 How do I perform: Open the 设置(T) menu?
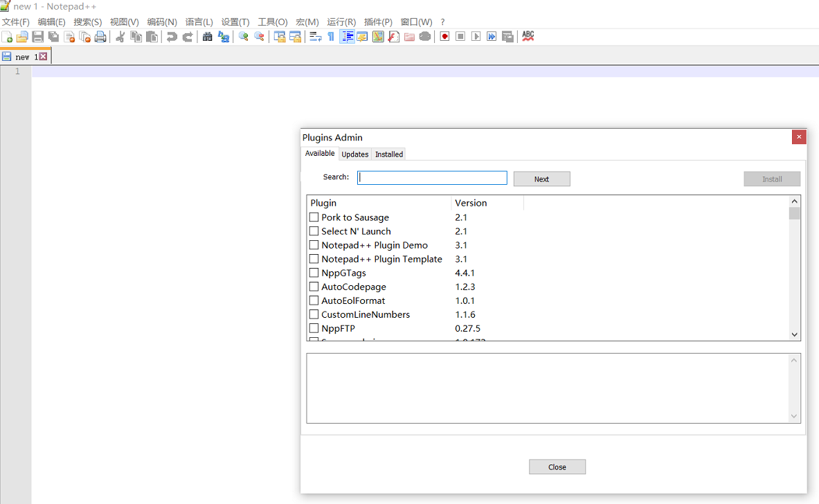[x=235, y=22]
